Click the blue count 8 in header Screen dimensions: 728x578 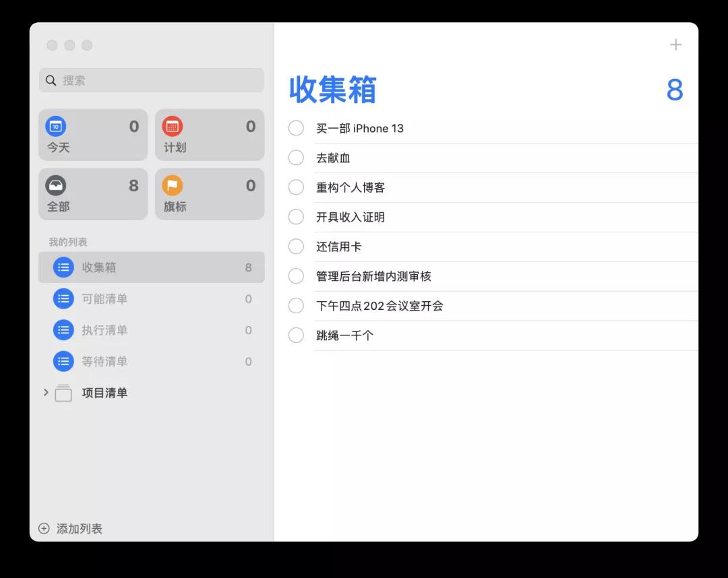point(675,90)
